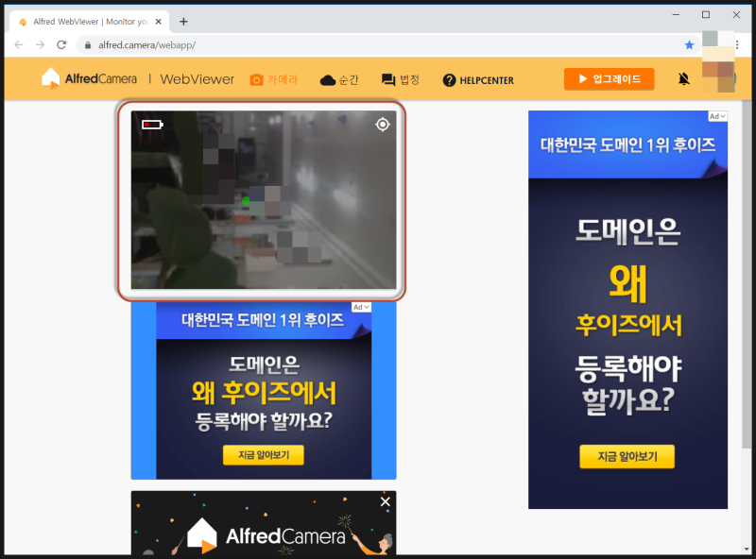The width and height of the screenshot is (756, 559).
Task: Open the 카메라 camera tab
Action: click(x=274, y=79)
